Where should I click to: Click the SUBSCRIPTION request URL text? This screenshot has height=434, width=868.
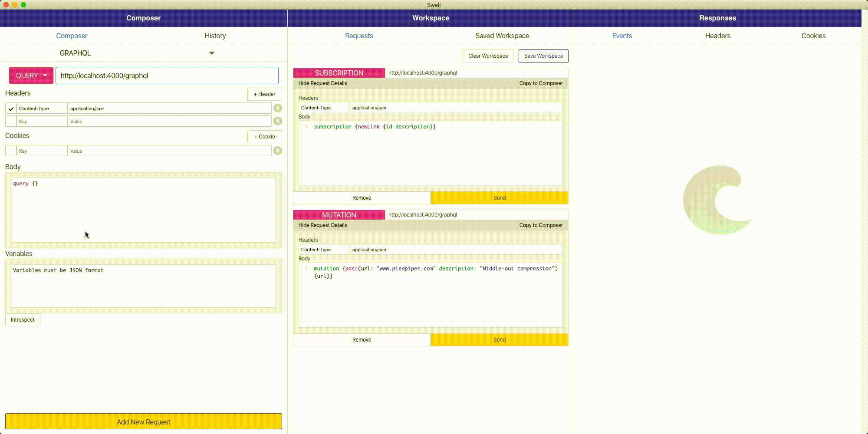pos(422,73)
